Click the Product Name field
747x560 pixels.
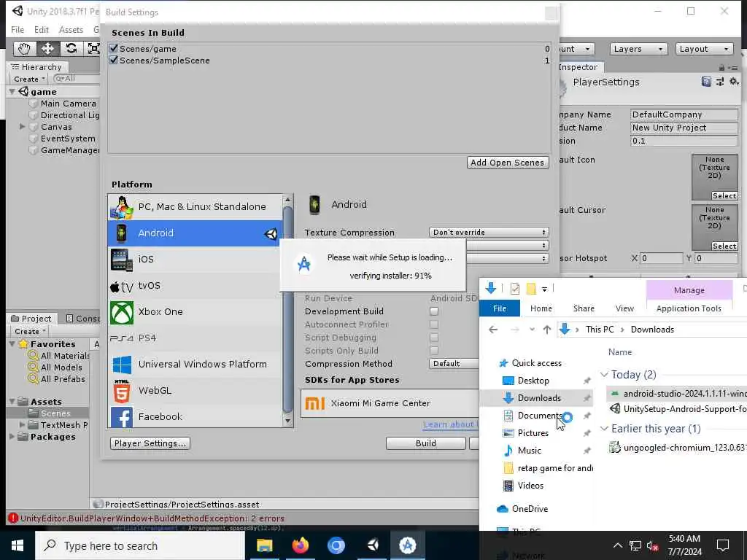click(x=684, y=128)
